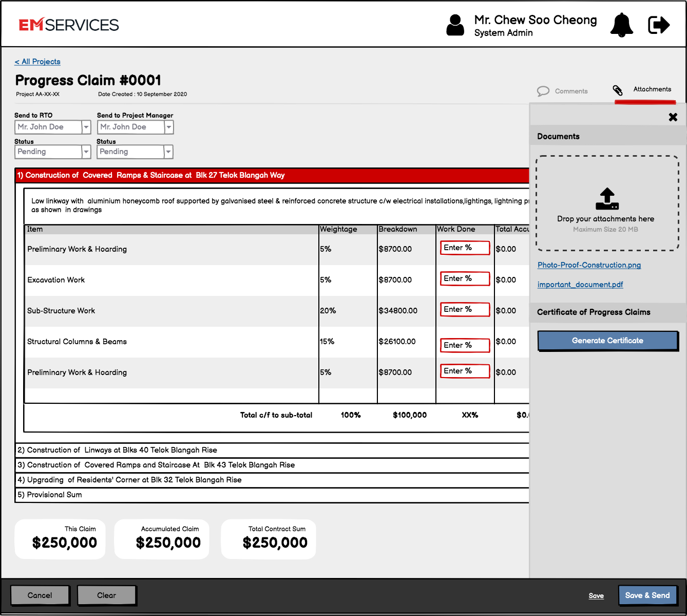This screenshot has width=687, height=616.
Task: Click Enter % for first Preliminary Work row
Action: [x=465, y=248]
